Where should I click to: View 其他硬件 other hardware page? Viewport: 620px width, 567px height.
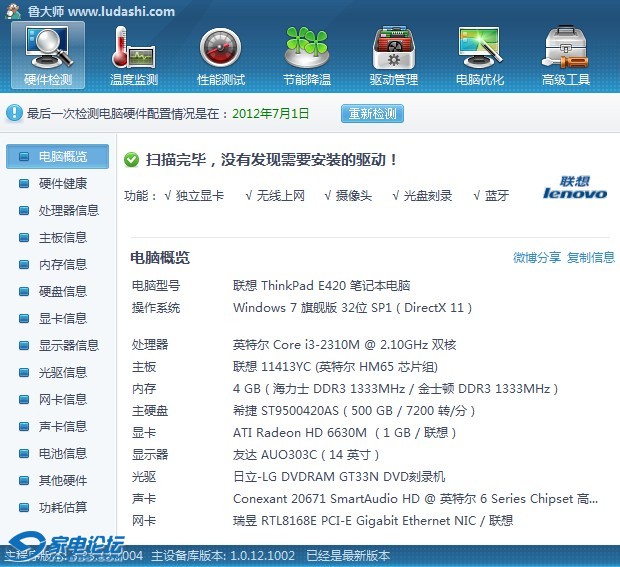[x=63, y=480]
